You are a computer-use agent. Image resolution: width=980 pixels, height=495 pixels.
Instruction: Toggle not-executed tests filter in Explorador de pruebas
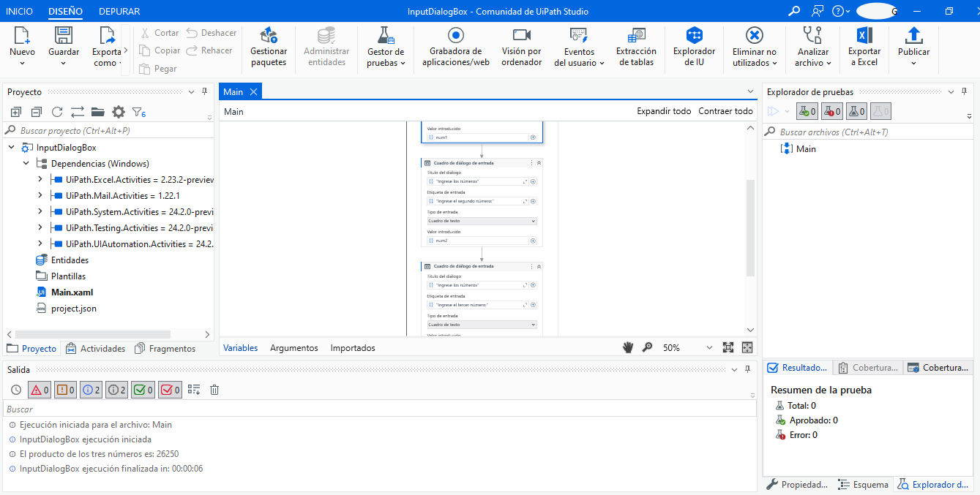coord(856,111)
